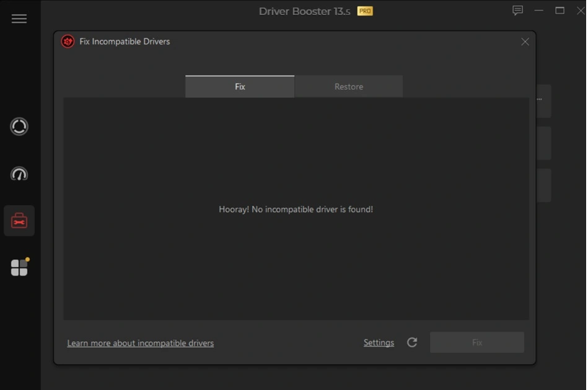The height and width of the screenshot is (390, 588).
Task: Switch to the Fix tab
Action: click(240, 87)
